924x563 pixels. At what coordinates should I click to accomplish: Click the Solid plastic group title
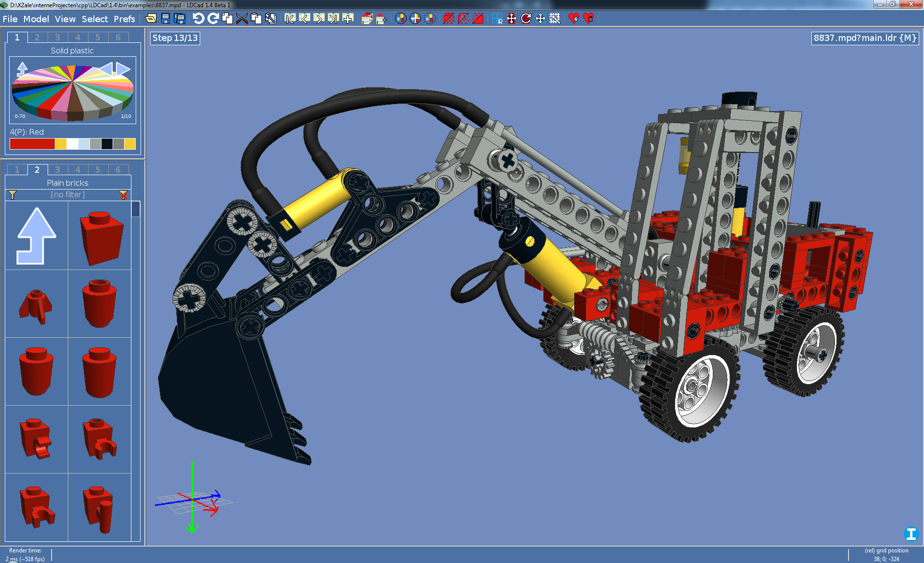(72, 51)
